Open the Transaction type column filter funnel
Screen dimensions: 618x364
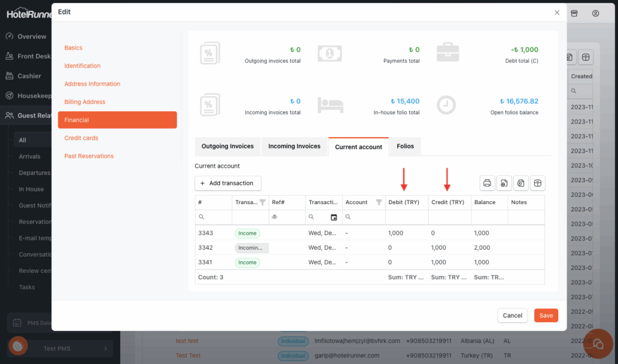tap(262, 202)
